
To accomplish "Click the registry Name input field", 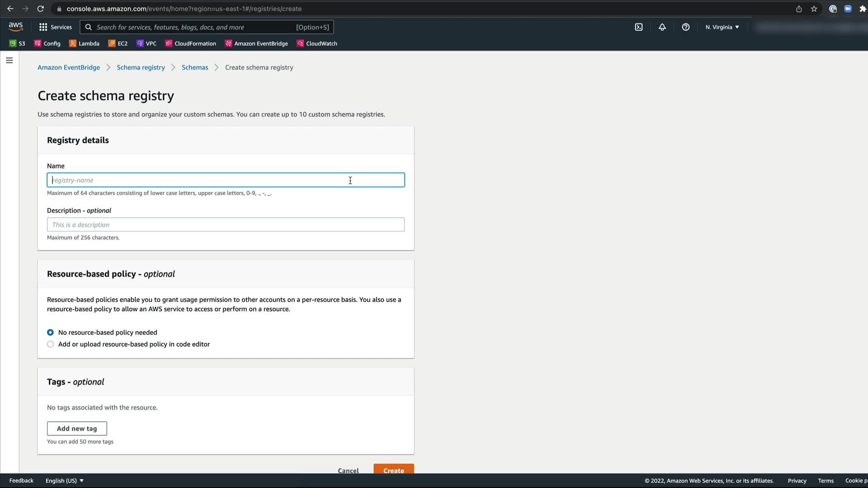I will pos(226,180).
